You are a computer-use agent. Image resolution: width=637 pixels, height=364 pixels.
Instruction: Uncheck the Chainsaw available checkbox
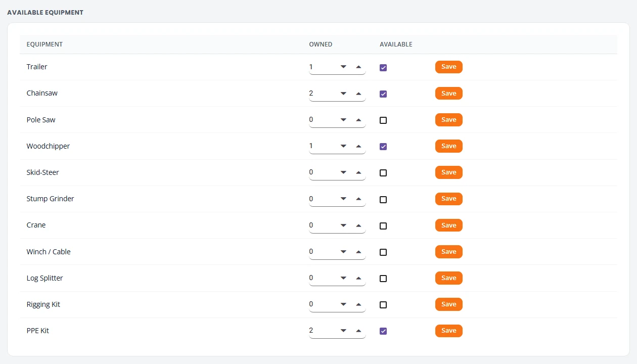coord(383,94)
